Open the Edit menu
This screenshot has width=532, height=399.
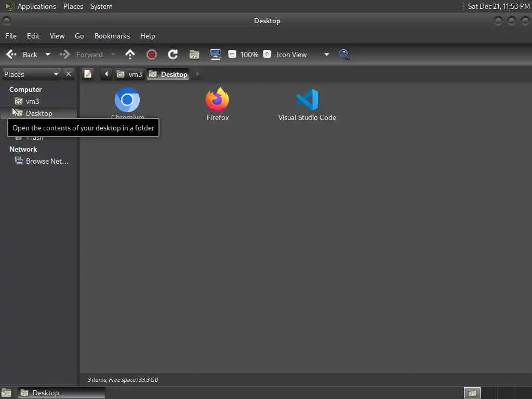33,36
